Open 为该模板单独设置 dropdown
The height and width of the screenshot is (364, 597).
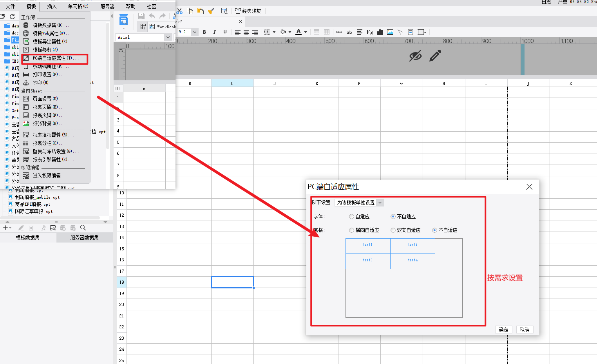coord(359,203)
